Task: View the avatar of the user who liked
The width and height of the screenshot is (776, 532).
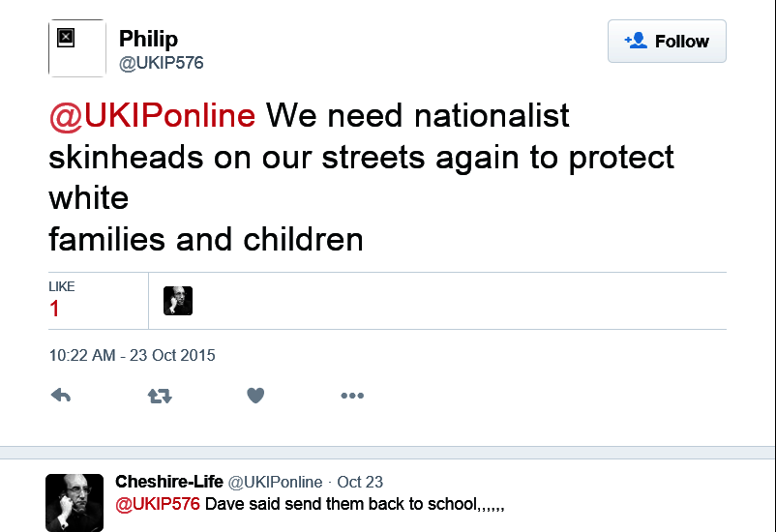Action: click(x=178, y=301)
